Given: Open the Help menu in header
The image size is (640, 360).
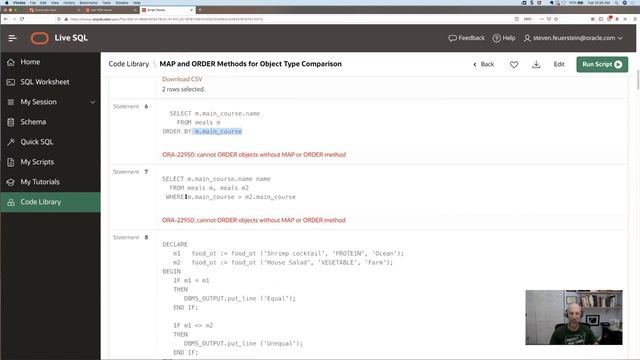Looking at the screenshot, I should pyautogui.click(x=504, y=38).
